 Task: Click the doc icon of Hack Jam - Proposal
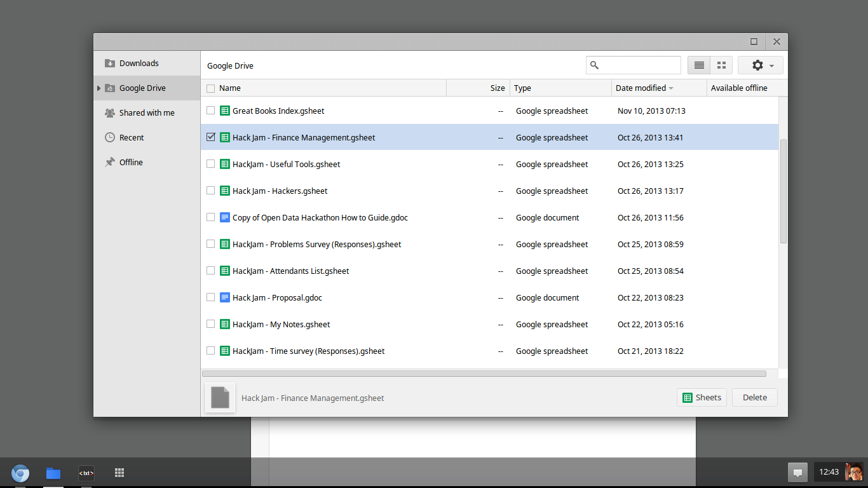224,297
